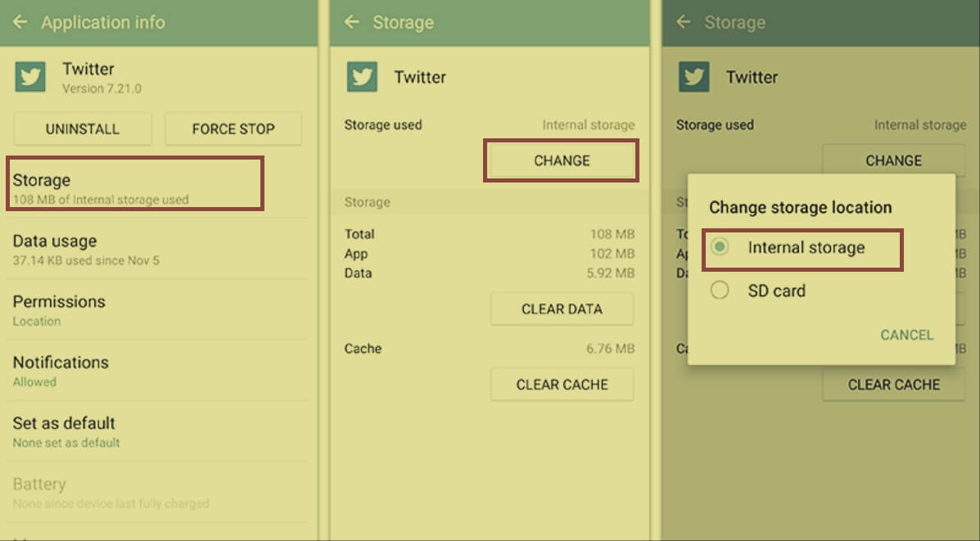This screenshot has height=541, width=980.
Task: Open Set as default option
Action: click(157, 431)
